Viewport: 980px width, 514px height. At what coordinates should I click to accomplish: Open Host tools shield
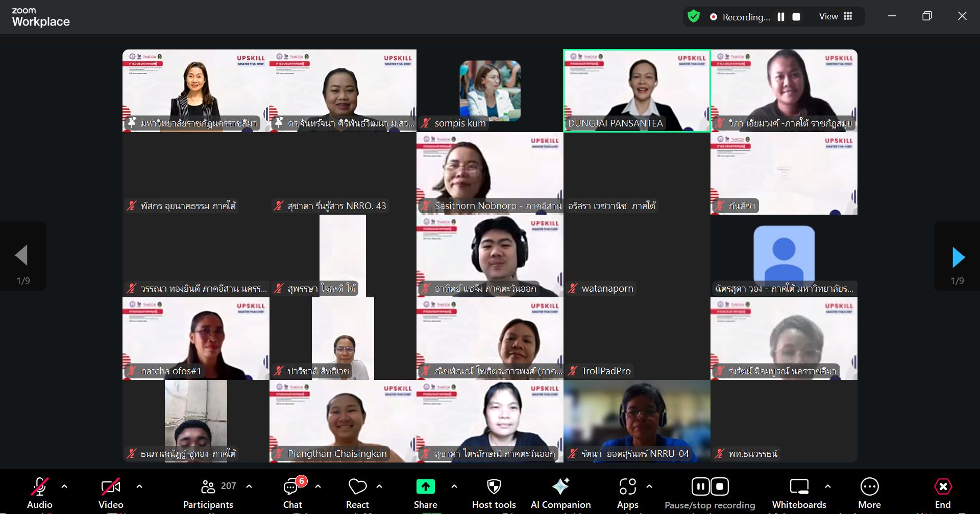(x=494, y=488)
